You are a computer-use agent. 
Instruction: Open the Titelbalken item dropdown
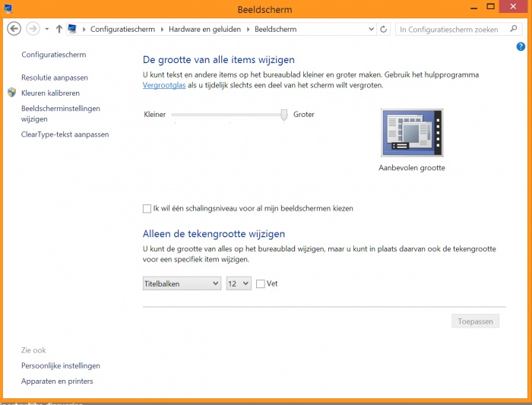[x=182, y=283]
